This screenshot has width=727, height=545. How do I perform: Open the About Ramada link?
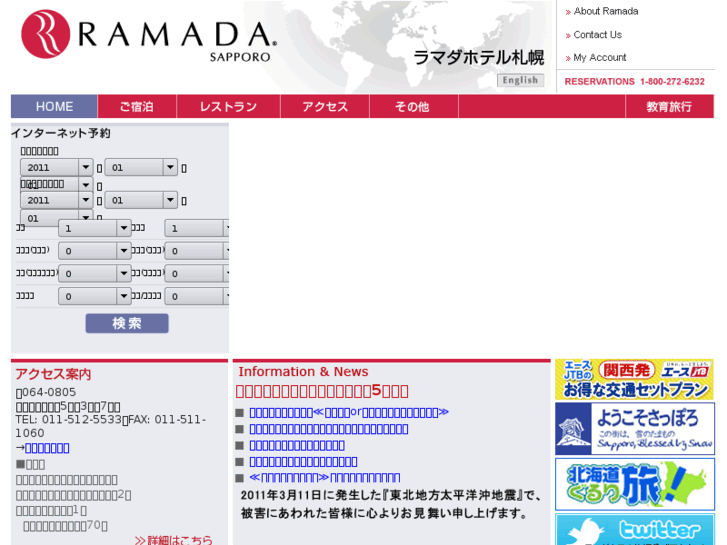pos(606,11)
